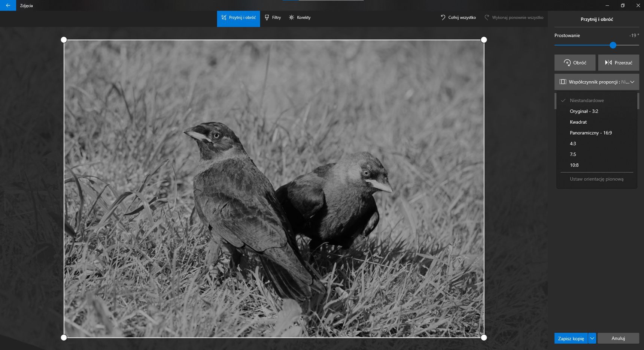Screen dimensions: 644x350
Task: Click the Zapisz kopię button
Action: tap(571, 338)
